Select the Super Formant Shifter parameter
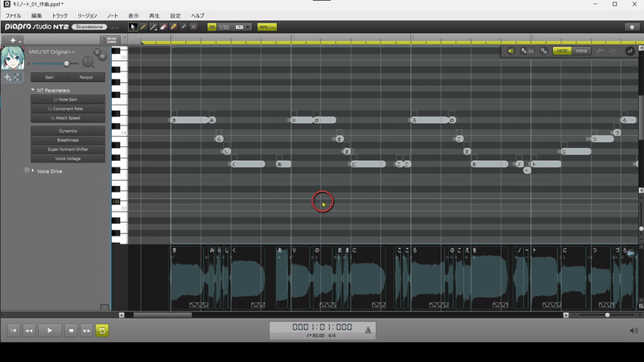Viewport: 644px width, 362px height. pos(68,150)
